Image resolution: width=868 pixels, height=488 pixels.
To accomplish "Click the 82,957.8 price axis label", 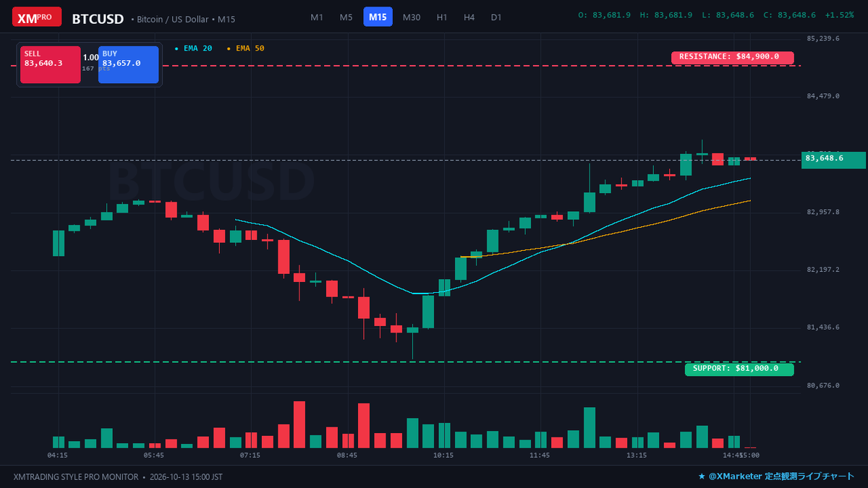I will 823,212.
